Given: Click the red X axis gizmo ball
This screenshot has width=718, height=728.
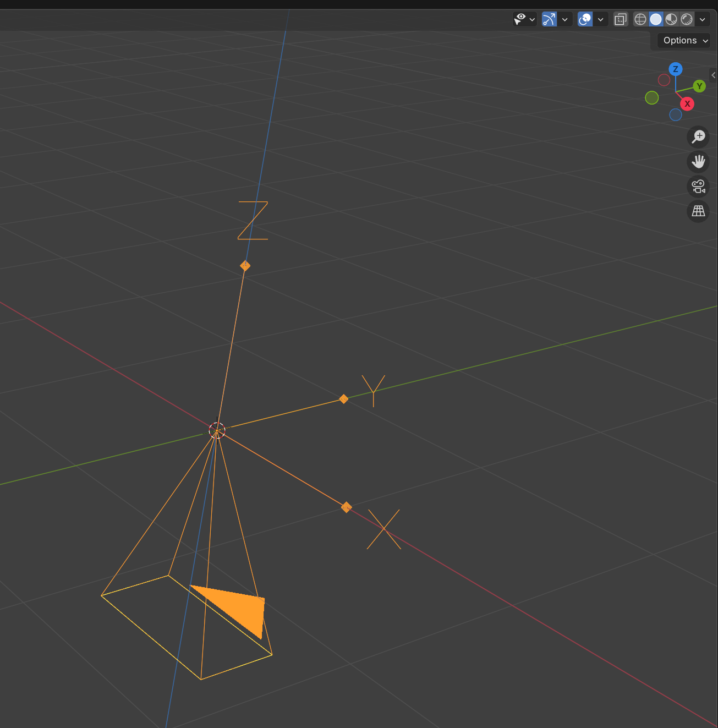Looking at the screenshot, I should (687, 103).
